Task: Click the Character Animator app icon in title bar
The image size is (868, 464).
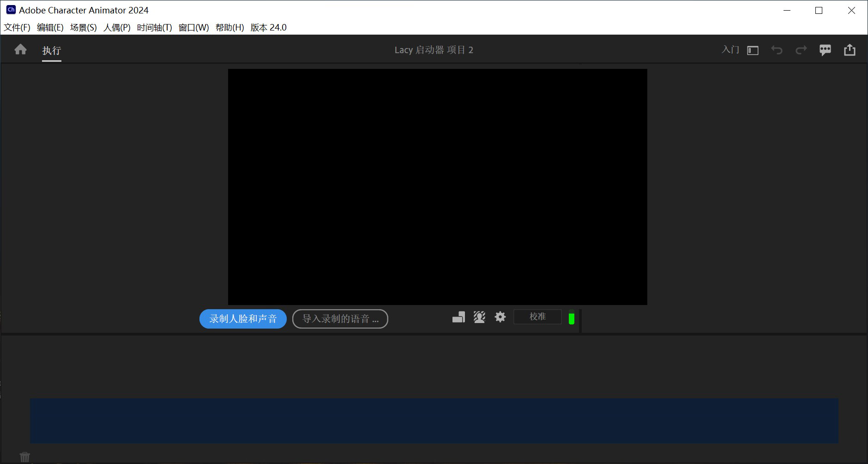Action: (x=11, y=10)
